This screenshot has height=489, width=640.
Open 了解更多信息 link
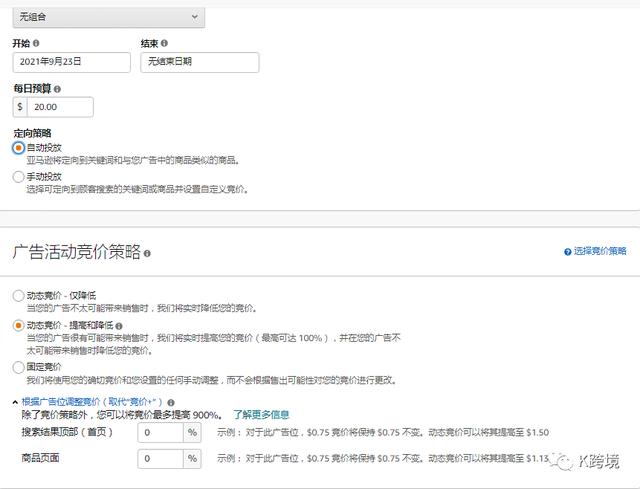click(261, 415)
